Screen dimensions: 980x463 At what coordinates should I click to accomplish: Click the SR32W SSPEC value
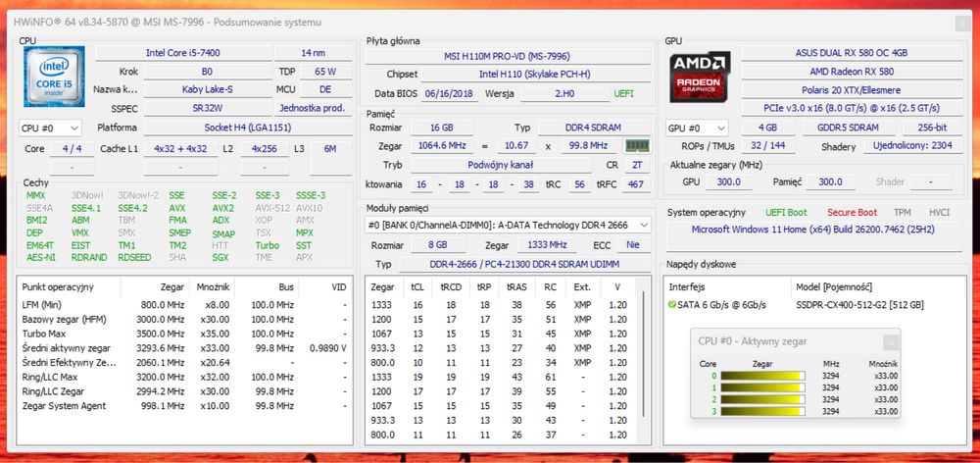pyautogui.click(x=208, y=108)
